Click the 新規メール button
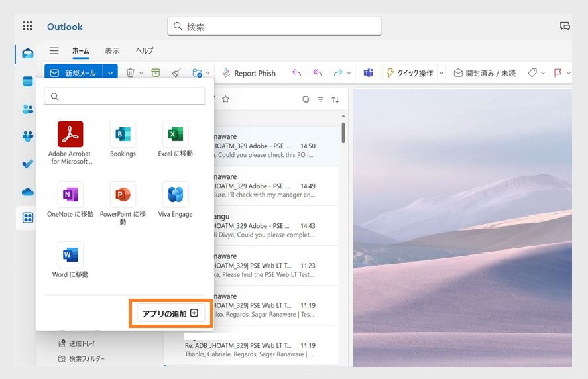 (x=74, y=73)
